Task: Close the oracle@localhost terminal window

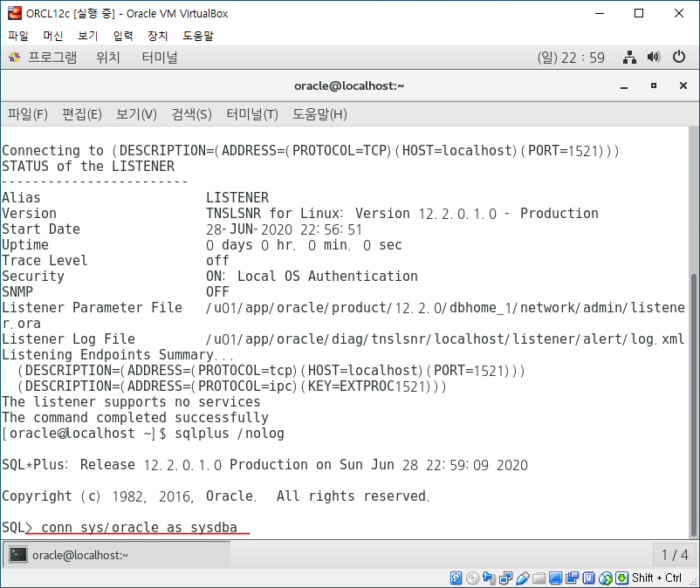Action: (x=683, y=85)
